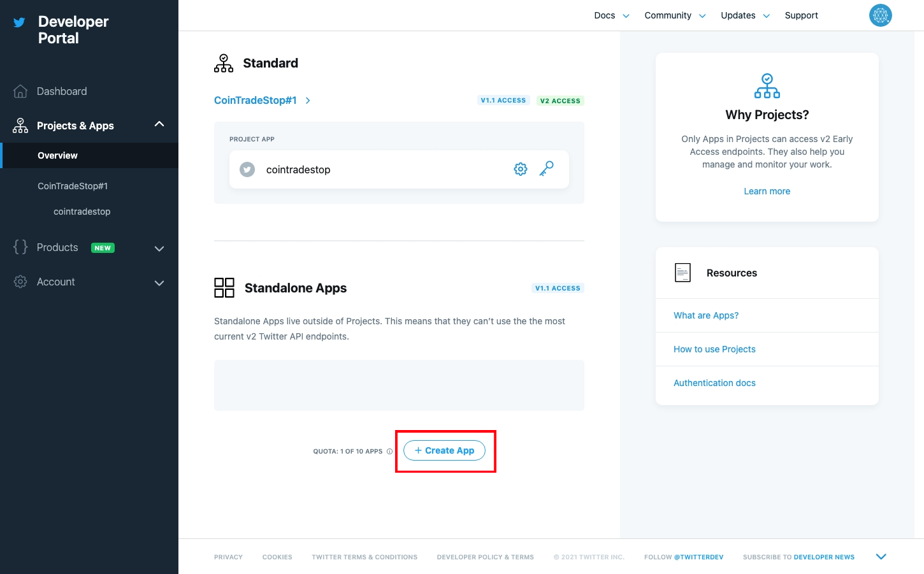The height and width of the screenshot is (574, 924).
Task: Open Authentication docs resource
Action: tap(714, 383)
